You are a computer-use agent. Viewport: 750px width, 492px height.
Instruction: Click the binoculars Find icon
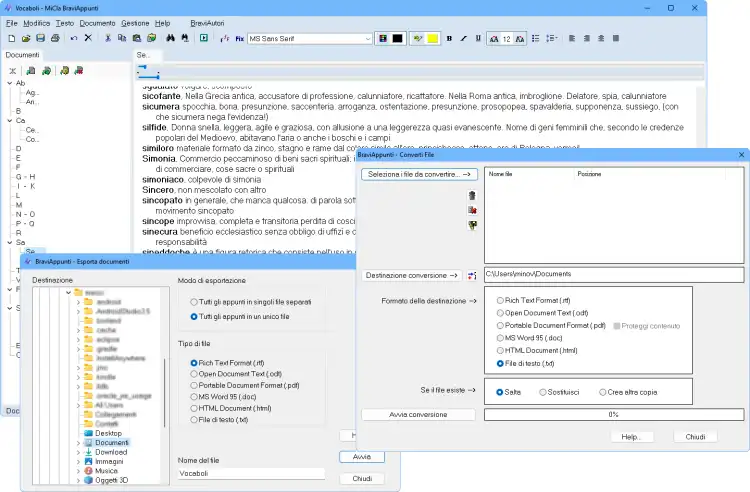[x=170, y=38]
